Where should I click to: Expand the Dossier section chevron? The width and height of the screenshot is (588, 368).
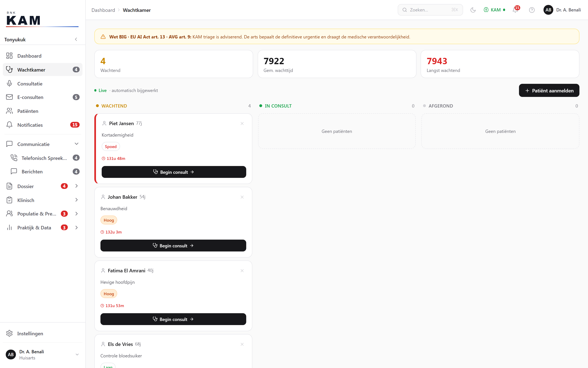click(77, 186)
